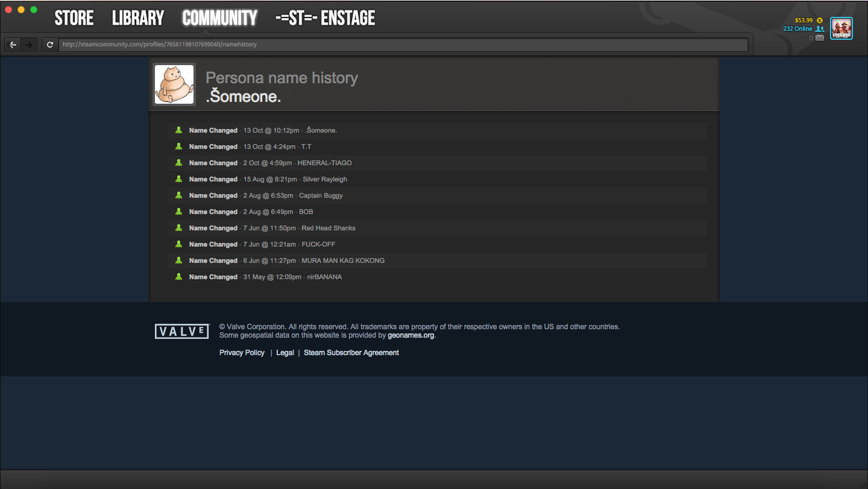Visit the geonames.org link

click(x=410, y=335)
